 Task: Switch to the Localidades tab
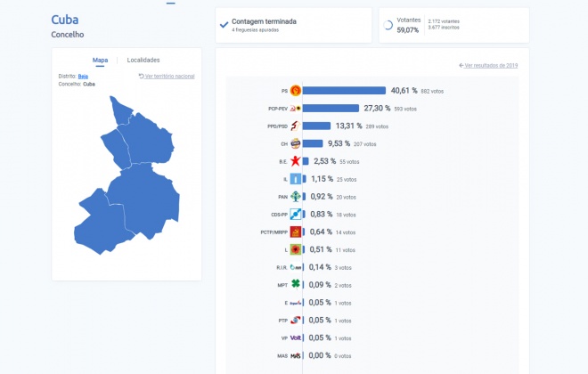click(143, 60)
